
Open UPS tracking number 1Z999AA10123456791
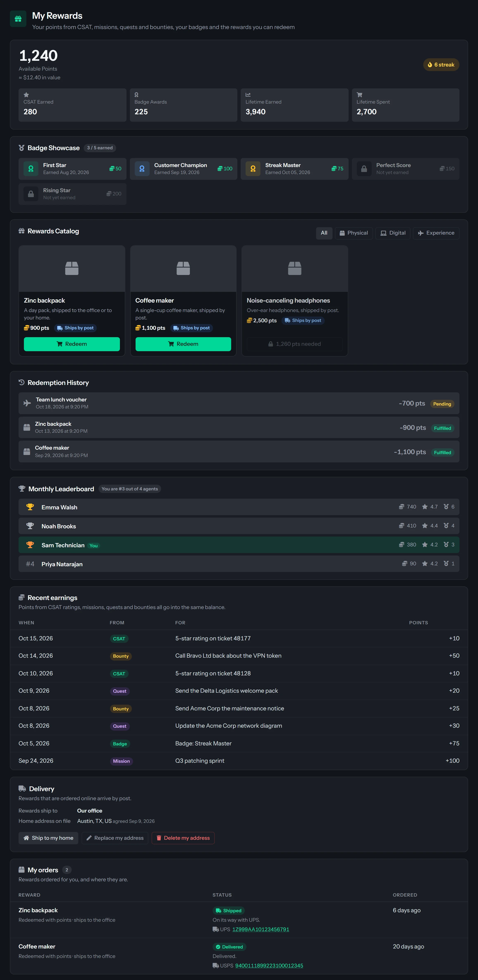click(261, 929)
